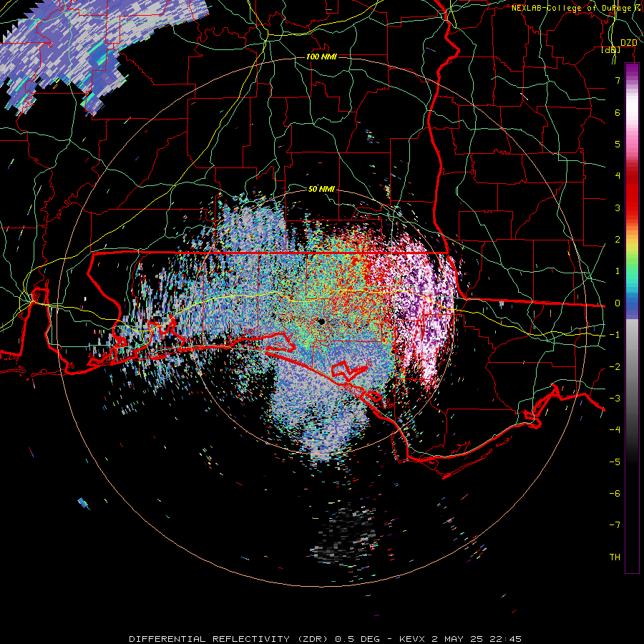The image size is (644, 644).
Task: Click the 100 NMI range ring label
Action: tap(321, 57)
